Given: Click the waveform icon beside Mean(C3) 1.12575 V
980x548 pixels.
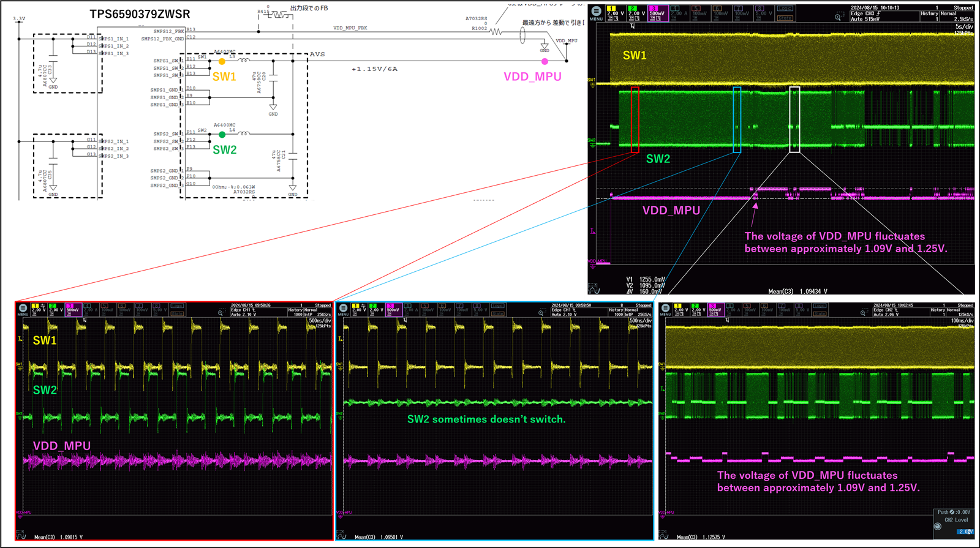Looking at the screenshot, I should click(x=664, y=536).
